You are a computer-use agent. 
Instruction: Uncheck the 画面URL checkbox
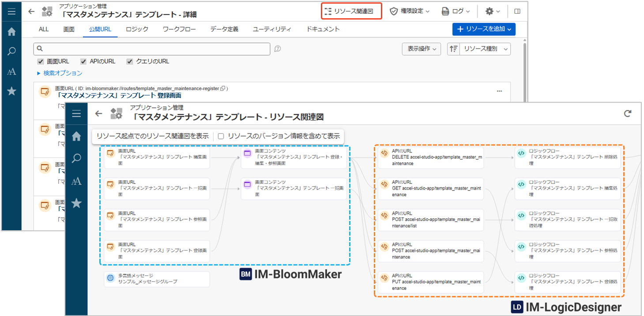pos(41,61)
